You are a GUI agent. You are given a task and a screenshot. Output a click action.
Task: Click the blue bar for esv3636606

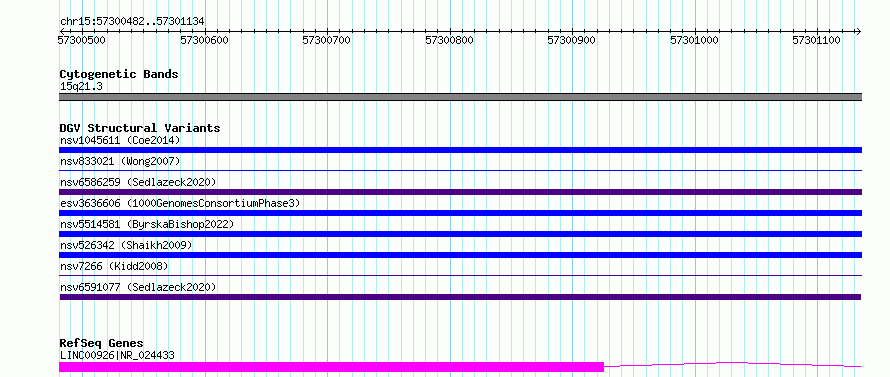click(460, 213)
